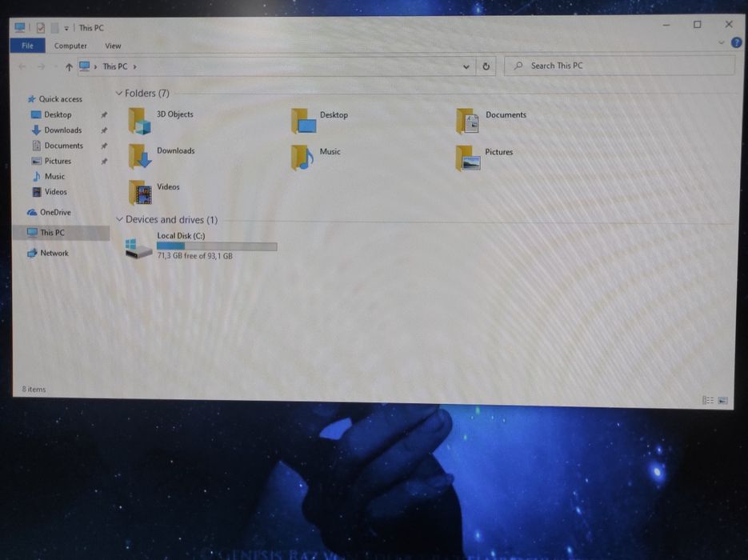
Task: Open the Computer ribbon tab
Action: pos(70,46)
